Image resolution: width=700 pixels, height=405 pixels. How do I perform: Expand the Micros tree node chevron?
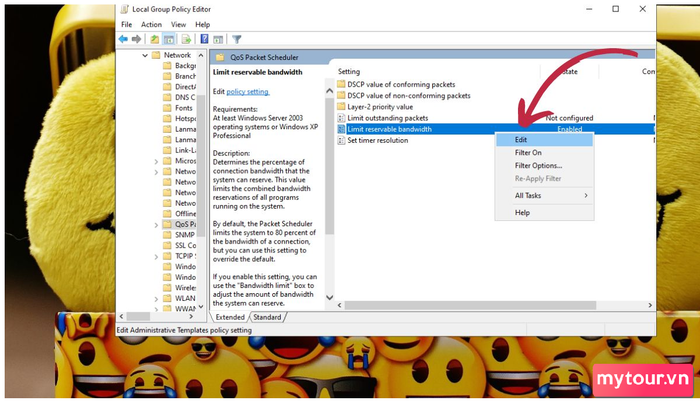pyautogui.click(x=156, y=161)
